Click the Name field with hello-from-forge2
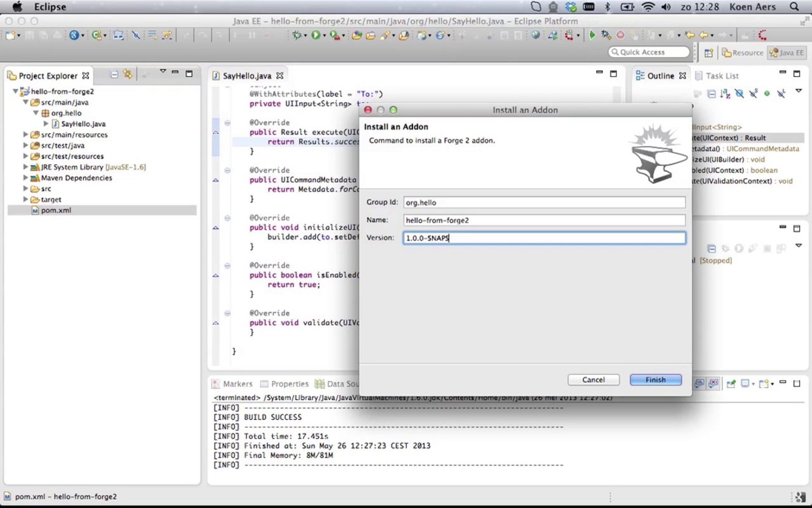Viewport: 812px width, 508px height. [x=544, y=220]
